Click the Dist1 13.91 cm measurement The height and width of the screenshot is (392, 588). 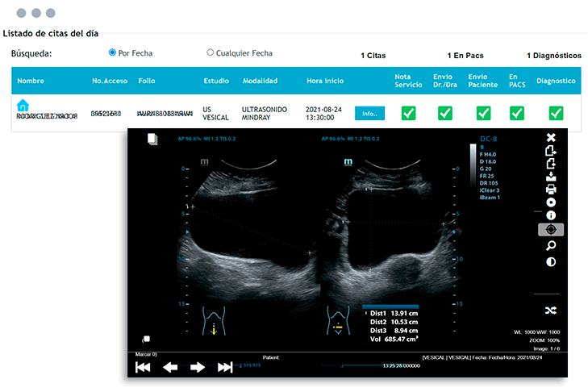(394, 313)
